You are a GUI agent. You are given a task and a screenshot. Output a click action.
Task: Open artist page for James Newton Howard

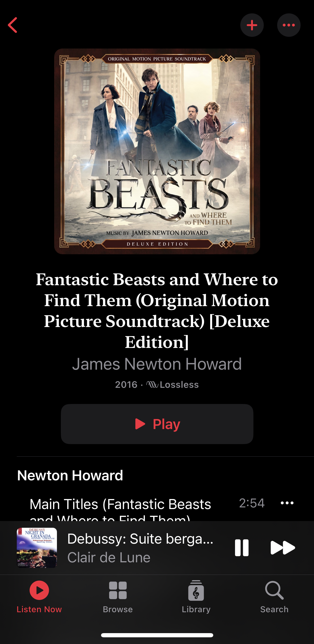pos(157,364)
